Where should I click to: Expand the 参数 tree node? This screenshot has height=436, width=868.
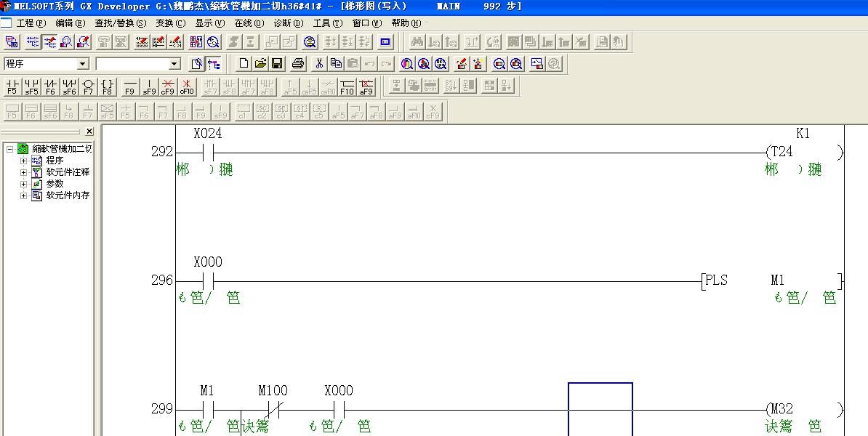pyautogui.click(x=23, y=184)
